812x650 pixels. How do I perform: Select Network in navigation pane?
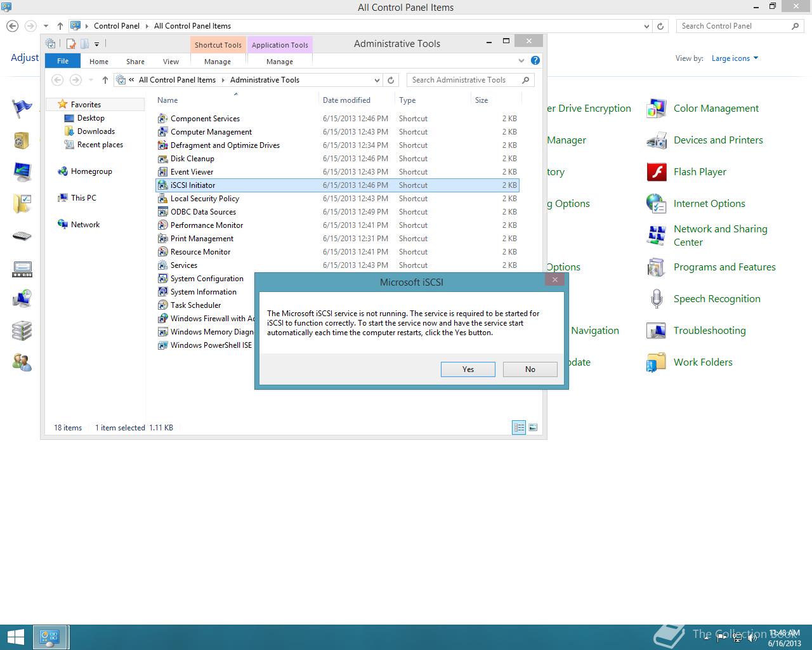coord(85,225)
